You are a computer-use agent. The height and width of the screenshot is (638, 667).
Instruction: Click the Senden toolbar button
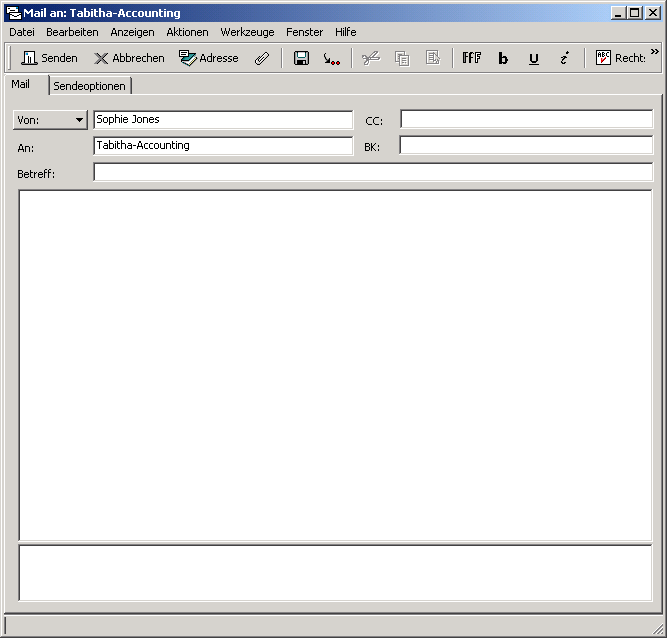(x=49, y=58)
